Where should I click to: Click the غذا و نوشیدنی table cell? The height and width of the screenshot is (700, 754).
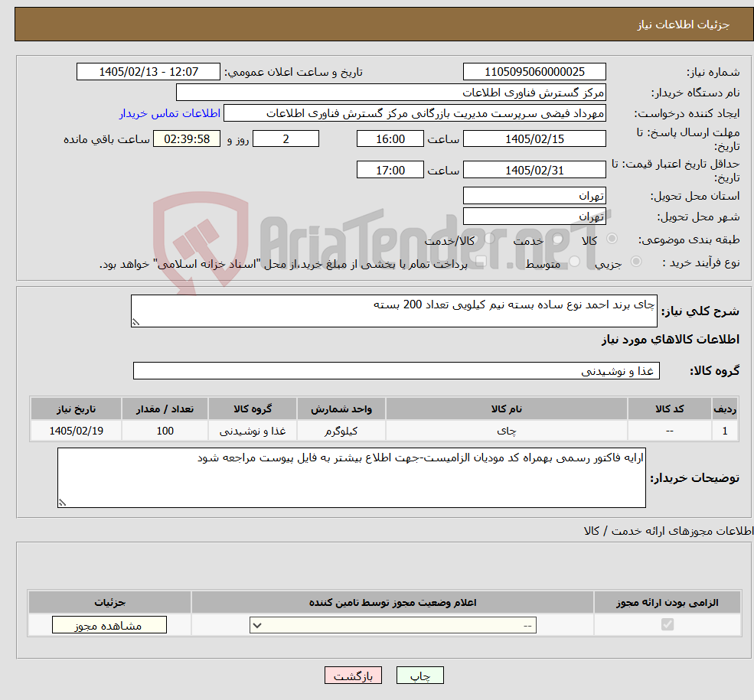point(253,431)
